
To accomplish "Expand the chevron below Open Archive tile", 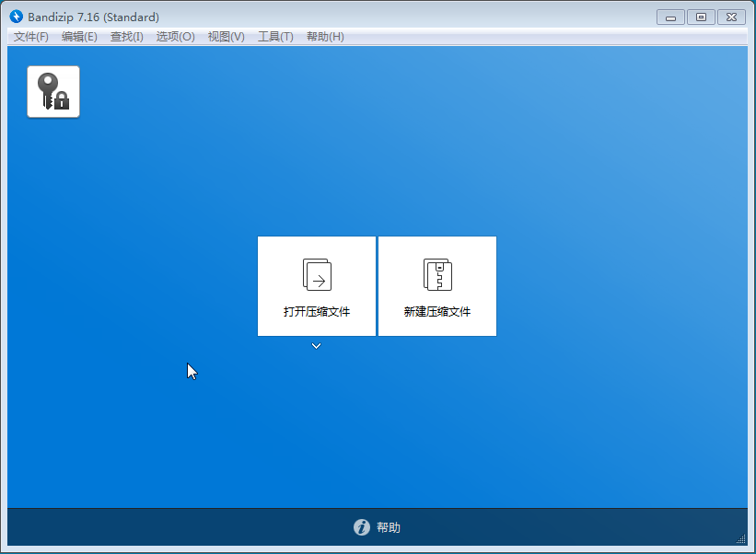I will 316,346.
